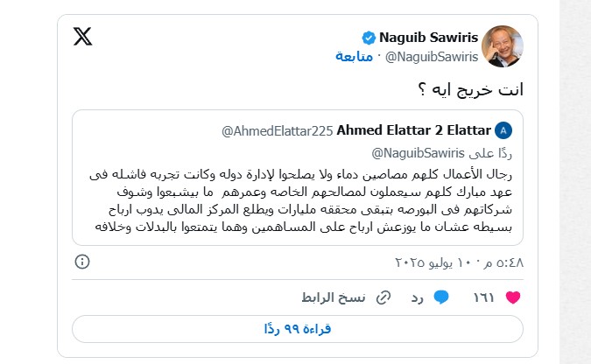Follow the account via متابعة link
The image size is (591, 364).
point(354,57)
